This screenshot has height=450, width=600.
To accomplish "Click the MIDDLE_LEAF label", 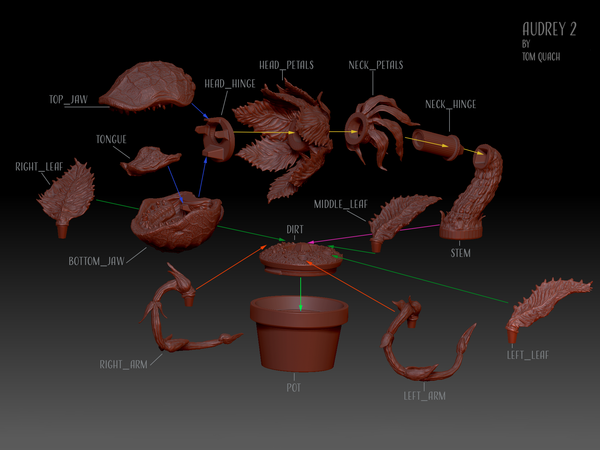I will (341, 204).
